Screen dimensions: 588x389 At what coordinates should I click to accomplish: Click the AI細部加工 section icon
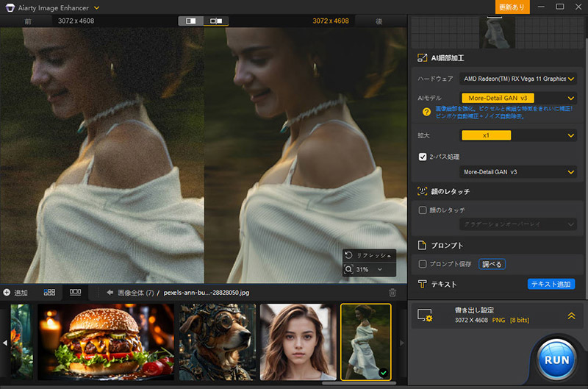(422, 58)
